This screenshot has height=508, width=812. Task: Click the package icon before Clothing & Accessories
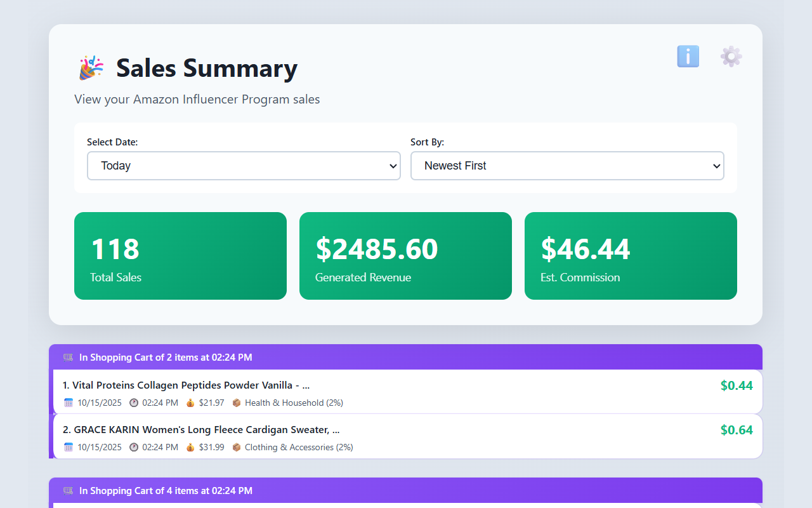236,447
